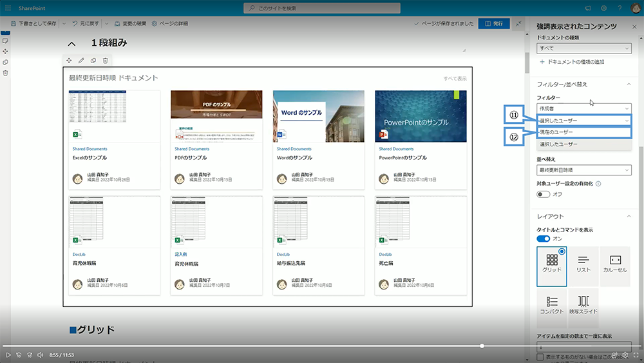Close the 強調表示されたコンテンツ pane
The image size is (644, 363).
point(634,26)
